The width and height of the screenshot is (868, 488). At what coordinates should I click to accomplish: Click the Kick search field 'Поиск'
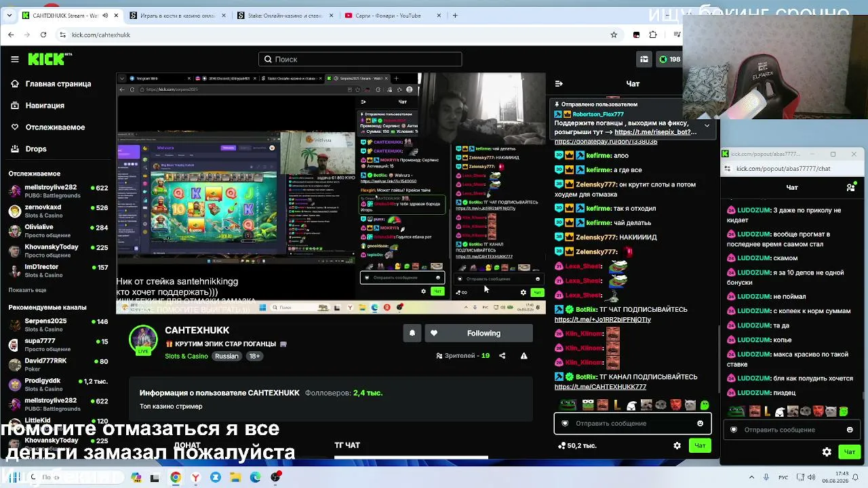pyautogui.click(x=360, y=59)
